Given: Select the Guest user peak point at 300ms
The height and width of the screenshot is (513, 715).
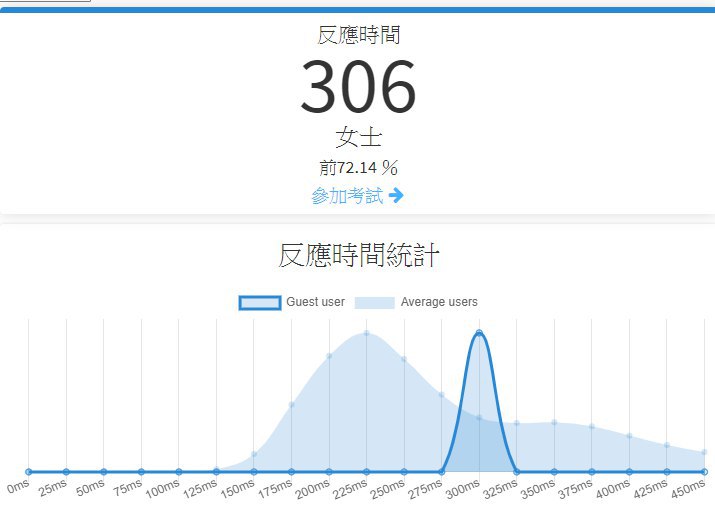Looking at the screenshot, I should point(480,333).
